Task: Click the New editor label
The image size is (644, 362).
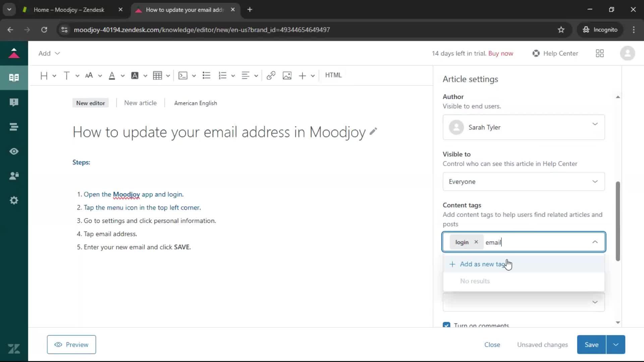Action: [91, 103]
